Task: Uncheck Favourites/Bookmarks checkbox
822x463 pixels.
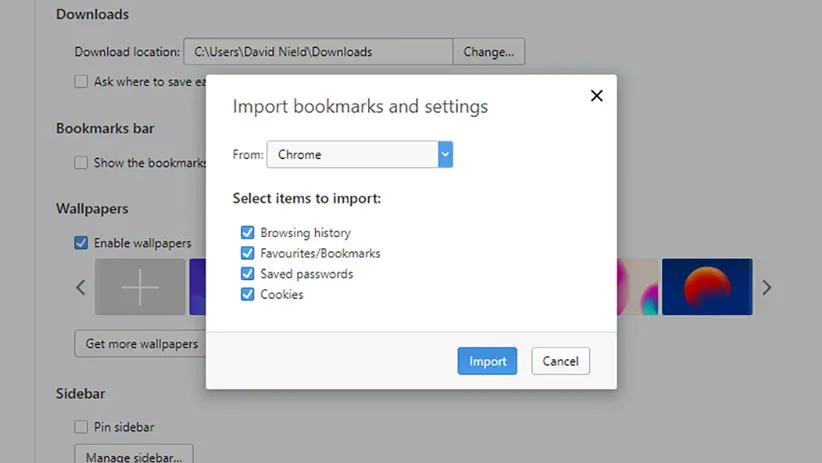Action: (248, 253)
